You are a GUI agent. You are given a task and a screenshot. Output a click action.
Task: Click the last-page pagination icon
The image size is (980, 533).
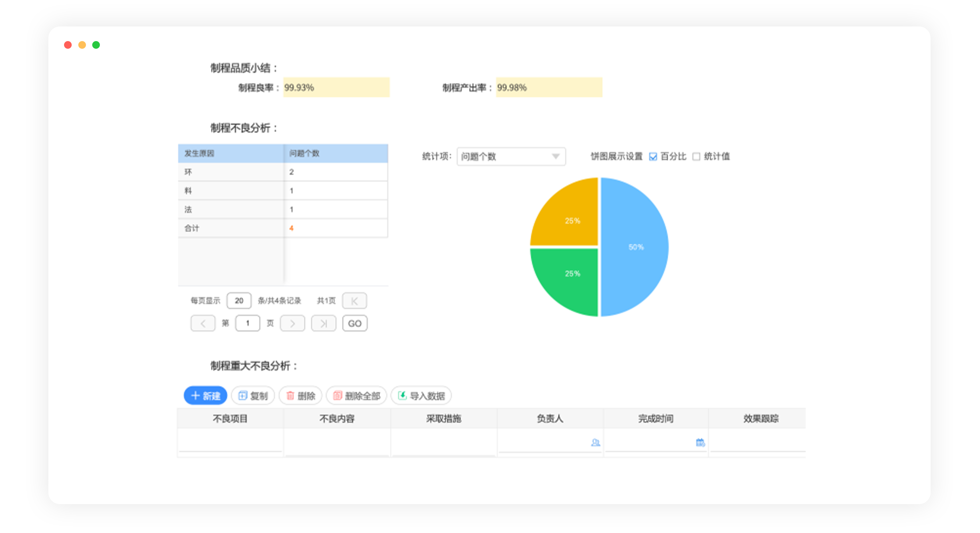click(323, 323)
